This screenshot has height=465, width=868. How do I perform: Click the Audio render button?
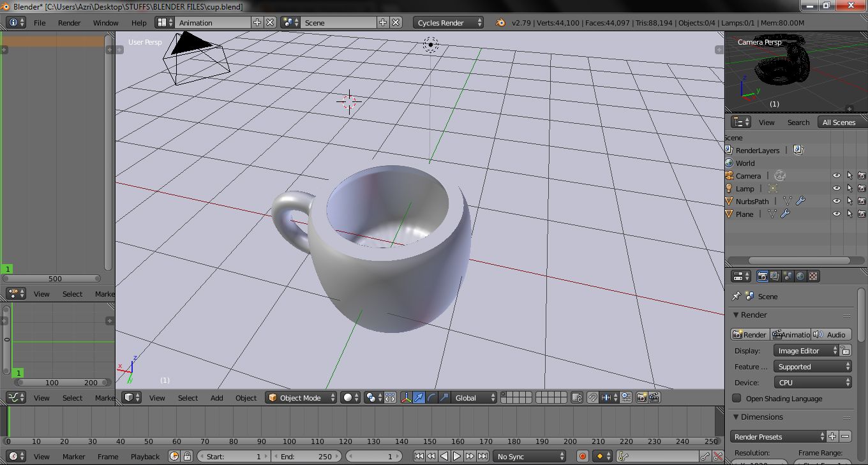831,334
